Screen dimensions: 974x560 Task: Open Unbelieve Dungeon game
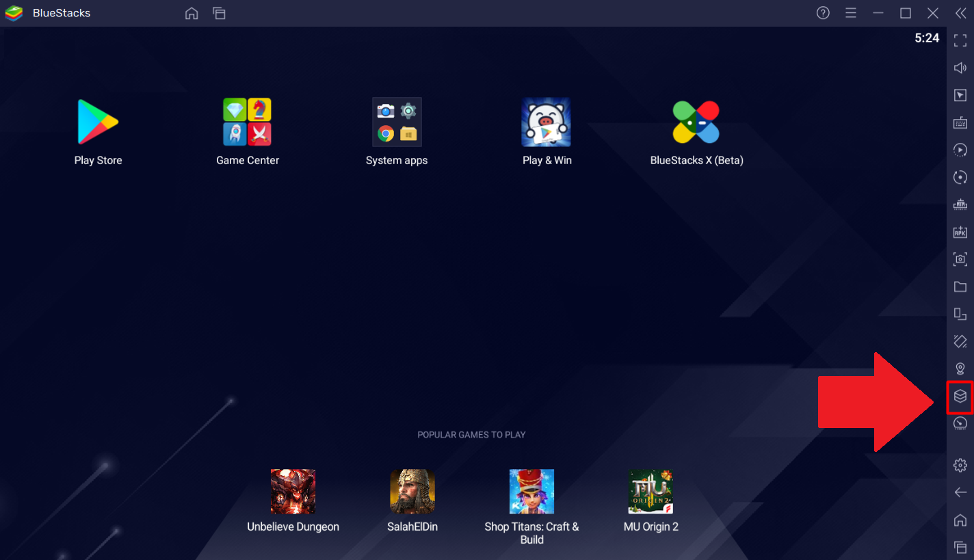(293, 491)
